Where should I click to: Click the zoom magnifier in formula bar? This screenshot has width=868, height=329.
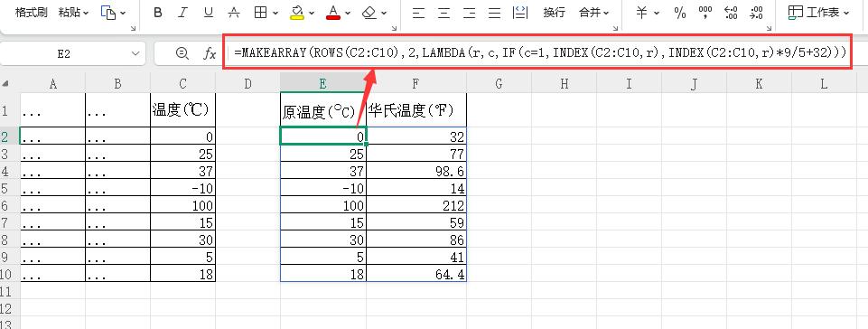pyautogui.click(x=182, y=53)
